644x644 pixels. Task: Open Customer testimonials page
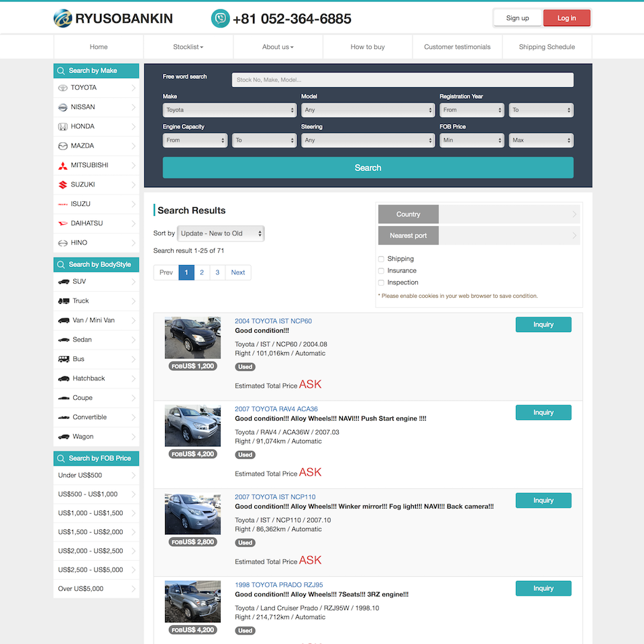pyautogui.click(x=457, y=47)
